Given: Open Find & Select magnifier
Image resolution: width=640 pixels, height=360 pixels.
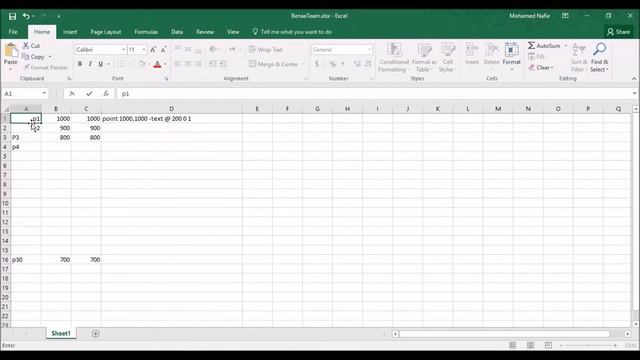Looking at the screenshot, I should pyautogui.click(x=599, y=58).
